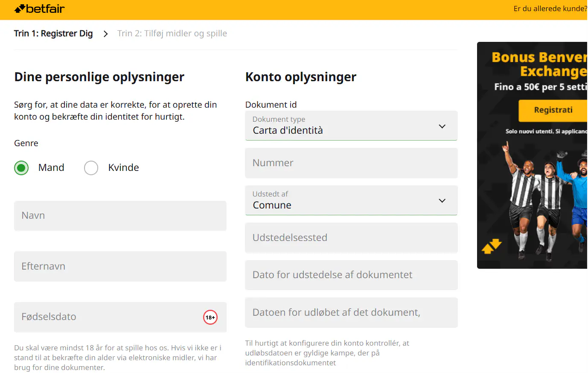
Task: Click the 'Til hurtigt at konfigurere' help text
Action: [x=327, y=353]
